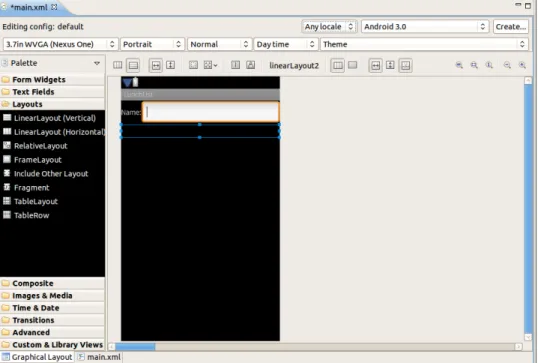Expand the Composite palette category
Image resolution: width=538 pixels, height=363 pixels.
(52, 283)
